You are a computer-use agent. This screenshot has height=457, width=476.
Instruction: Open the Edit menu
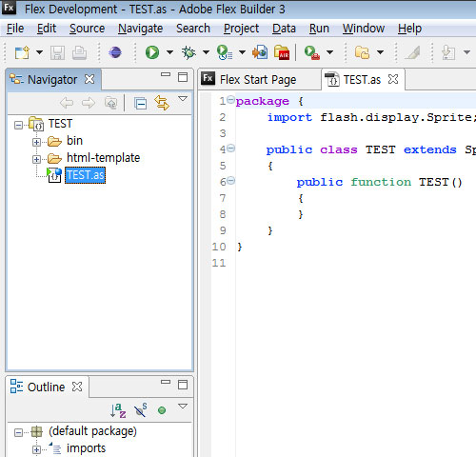click(x=47, y=29)
